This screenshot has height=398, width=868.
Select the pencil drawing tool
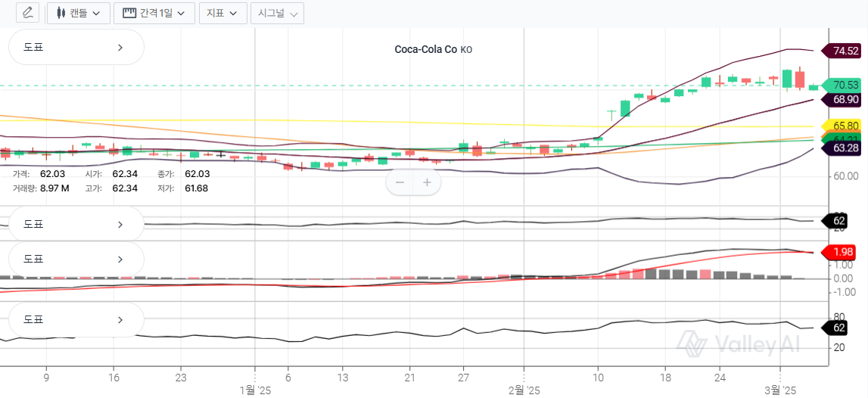coord(27,13)
